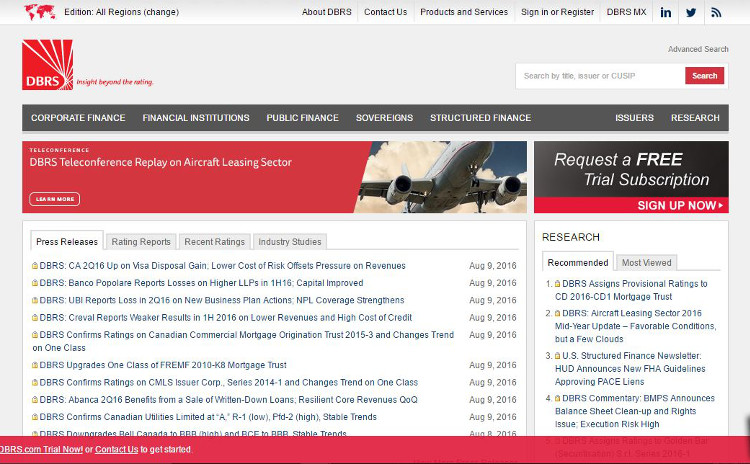The height and width of the screenshot is (464, 750).
Task: Click the search by title input field
Action: (x=600, y=76)
